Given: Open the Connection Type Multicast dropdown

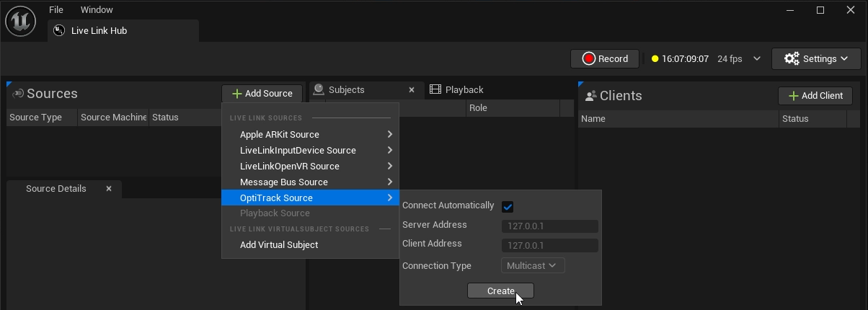Looking at the screenshot, I should tap(532, 265).
